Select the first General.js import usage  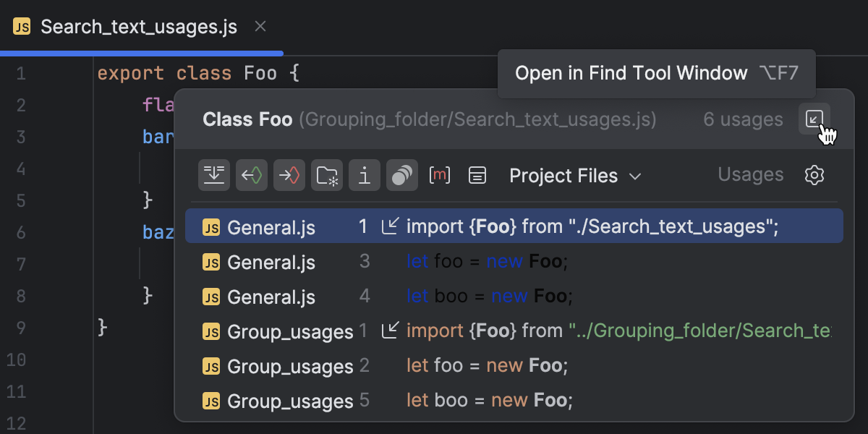506,226
